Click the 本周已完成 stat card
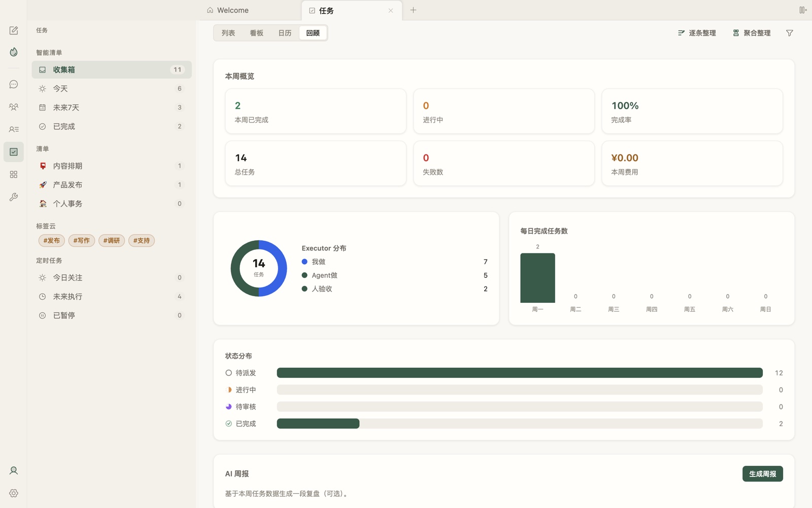The image size is (812, 508). point(316,111)
